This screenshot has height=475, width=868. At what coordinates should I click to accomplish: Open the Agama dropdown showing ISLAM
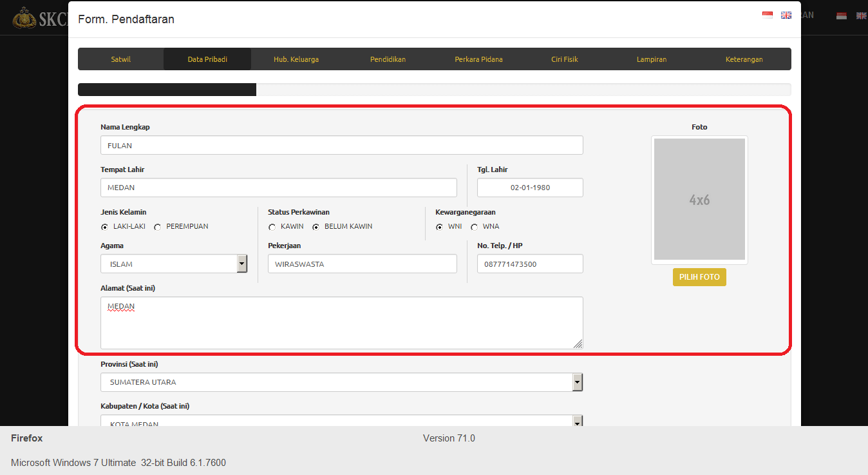[x=174, y=264]
